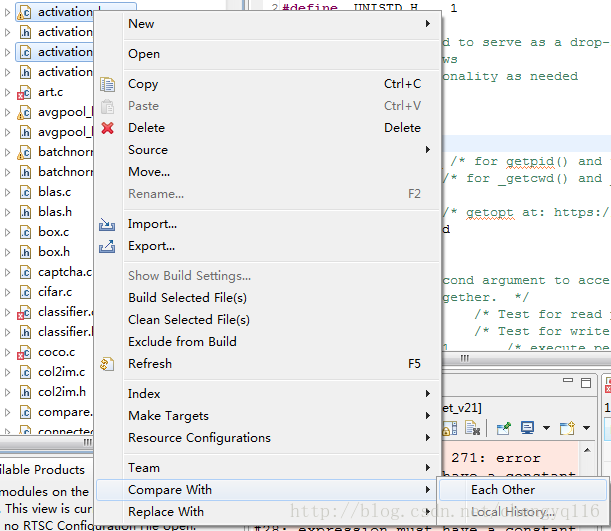This screenshot has height=531, width=611.
Task: Open the Make Targets submenu
Action: [269, 416]
